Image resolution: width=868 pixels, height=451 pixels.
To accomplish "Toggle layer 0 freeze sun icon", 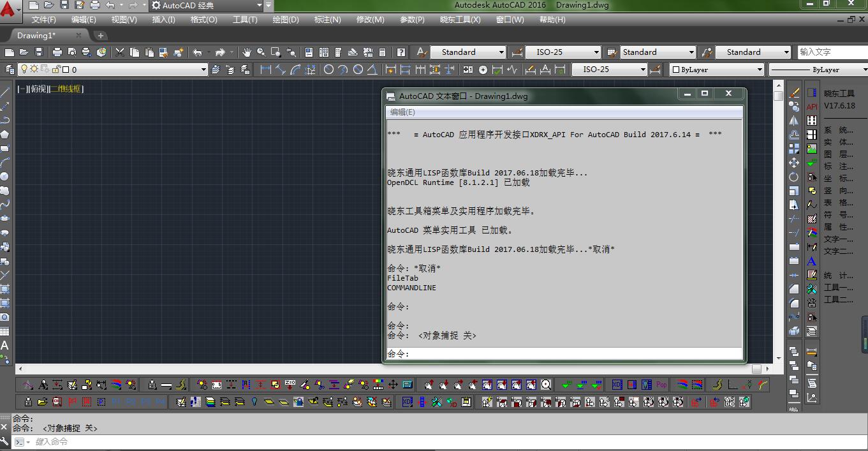I will point(34,70).
